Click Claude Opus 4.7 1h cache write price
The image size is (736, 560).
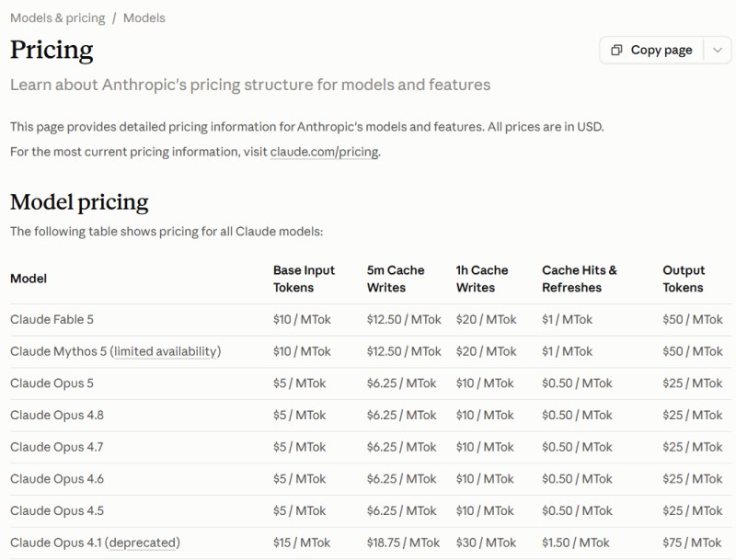coord(485,447)
